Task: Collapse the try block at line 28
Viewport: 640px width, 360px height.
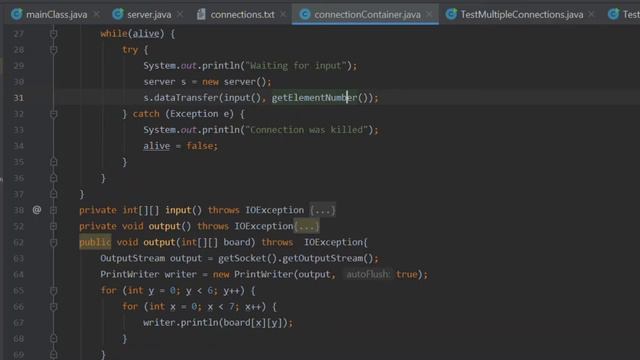Action: [53, 50]
